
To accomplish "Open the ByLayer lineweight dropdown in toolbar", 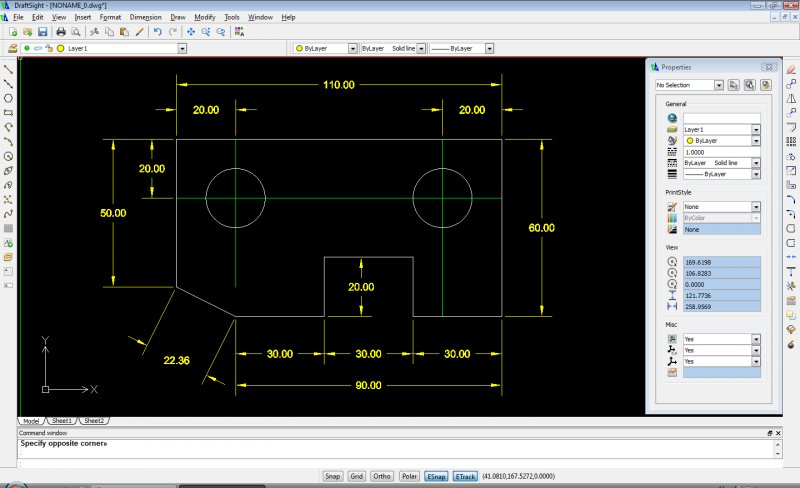I will coord(489,48).
